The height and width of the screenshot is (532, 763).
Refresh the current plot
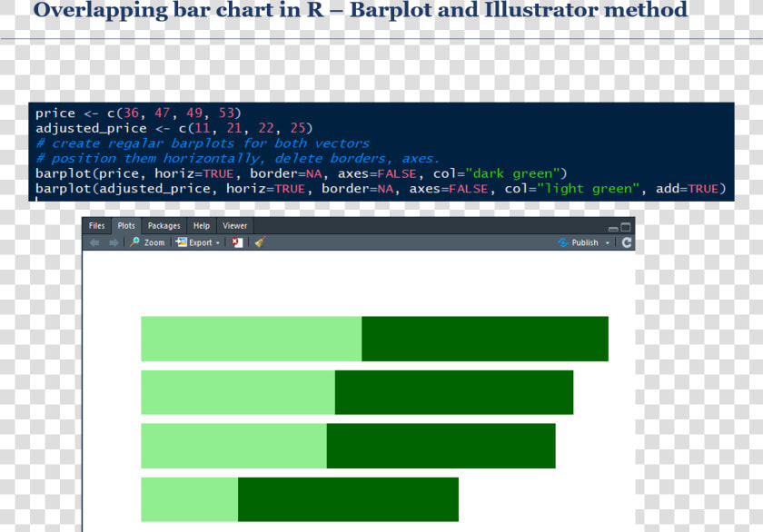click(x=627, y=242)
